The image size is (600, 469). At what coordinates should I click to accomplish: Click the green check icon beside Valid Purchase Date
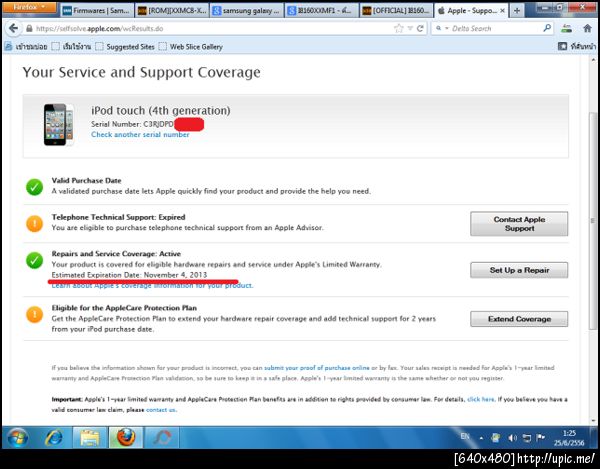34,187
